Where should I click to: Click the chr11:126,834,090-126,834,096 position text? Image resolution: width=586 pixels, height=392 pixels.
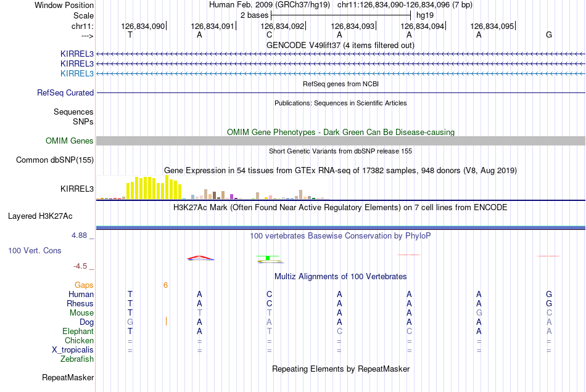[x=405, y=5]
